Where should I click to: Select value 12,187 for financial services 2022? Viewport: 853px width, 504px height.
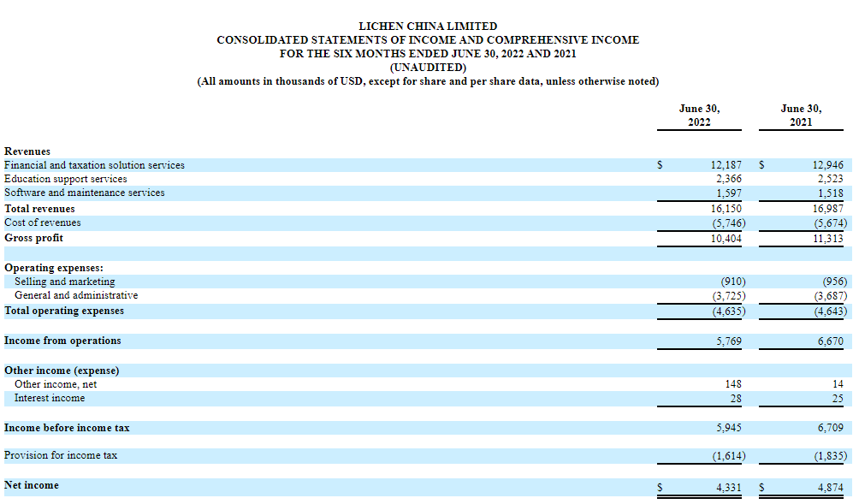coord(726,165)
